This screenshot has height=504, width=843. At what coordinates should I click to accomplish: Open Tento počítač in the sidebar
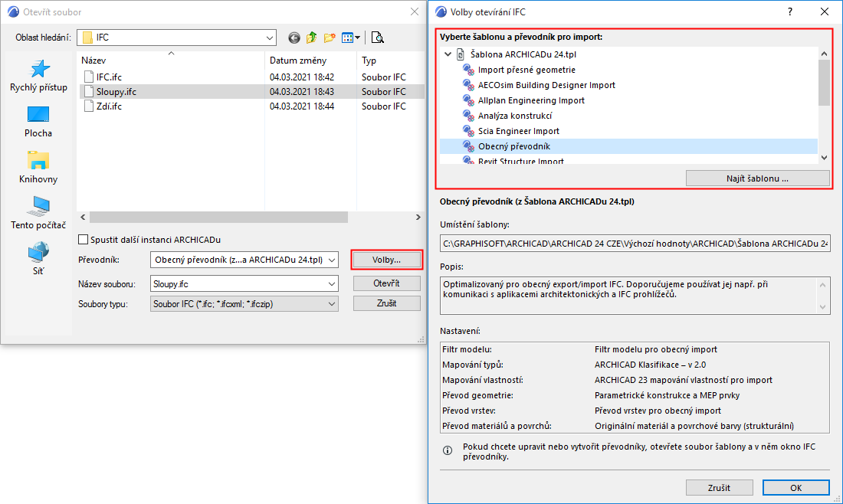[x=38, y=213]
